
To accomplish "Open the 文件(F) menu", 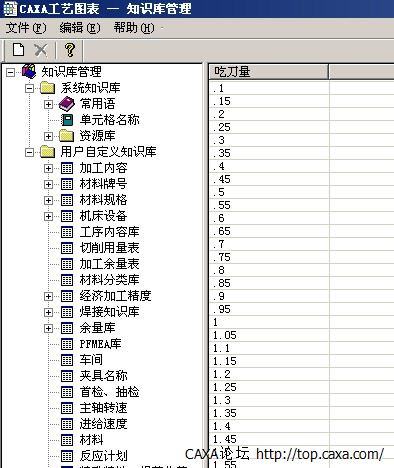I will tap(26, 28).
